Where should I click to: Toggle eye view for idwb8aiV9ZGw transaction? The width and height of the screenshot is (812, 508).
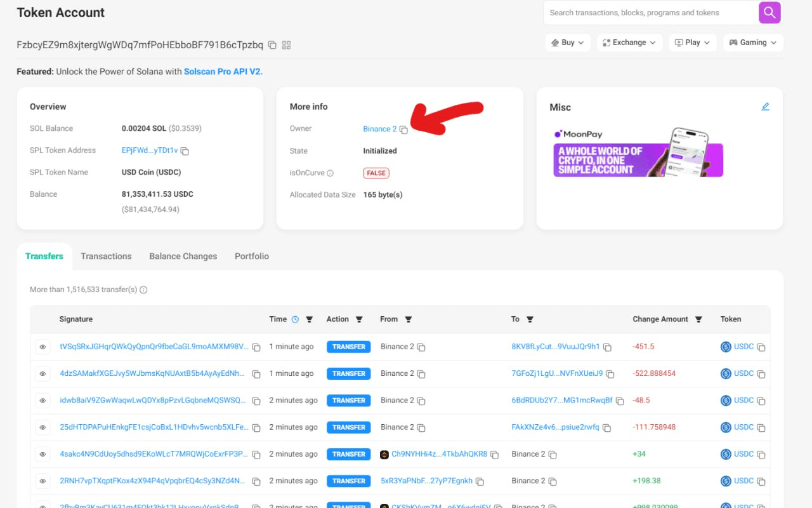43,401
